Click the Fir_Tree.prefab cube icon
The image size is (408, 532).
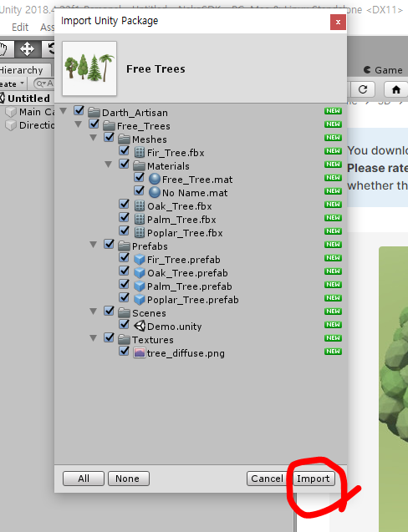140,260
